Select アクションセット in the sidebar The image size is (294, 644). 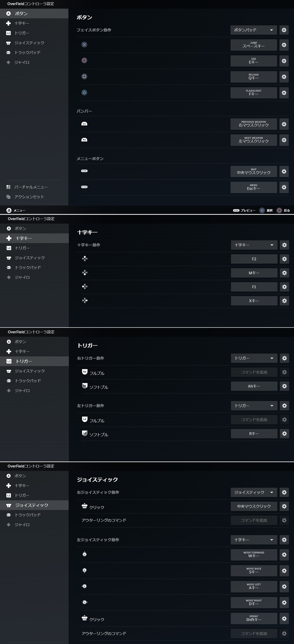(29, 197)
